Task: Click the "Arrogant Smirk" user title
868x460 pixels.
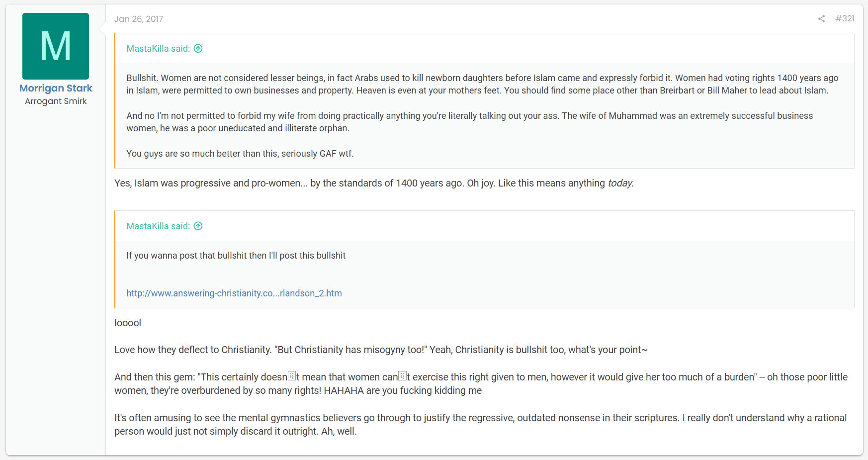Action: point(56,101)
